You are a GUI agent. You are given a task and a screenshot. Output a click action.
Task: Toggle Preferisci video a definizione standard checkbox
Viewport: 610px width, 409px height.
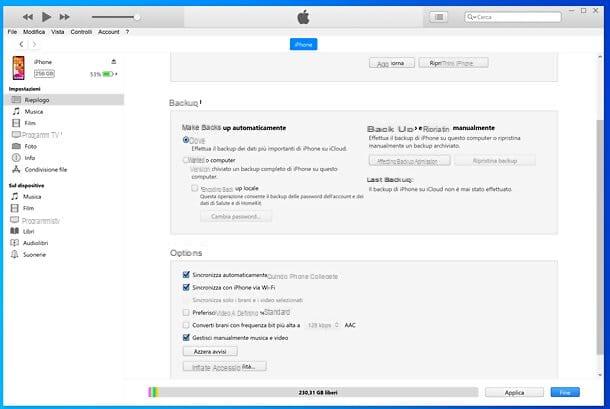186,312
